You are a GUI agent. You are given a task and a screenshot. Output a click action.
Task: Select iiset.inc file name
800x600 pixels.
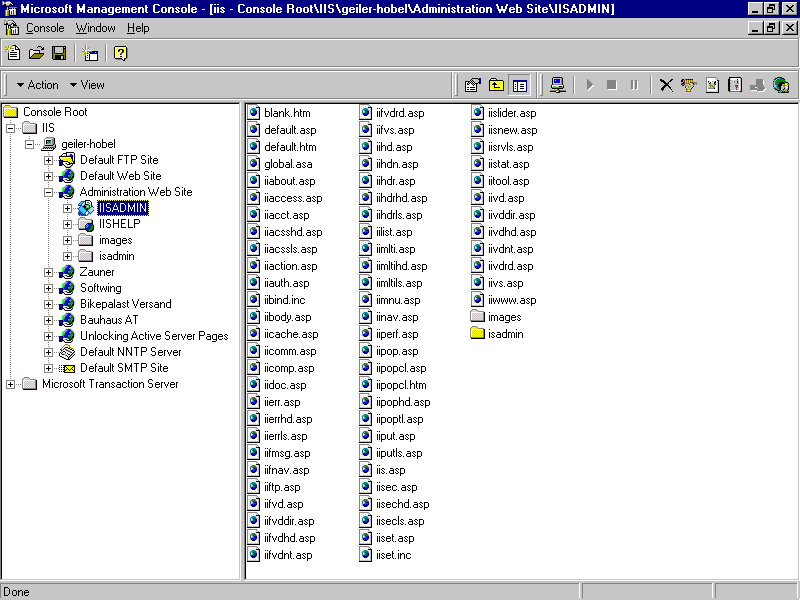click(x=393, y=555)
